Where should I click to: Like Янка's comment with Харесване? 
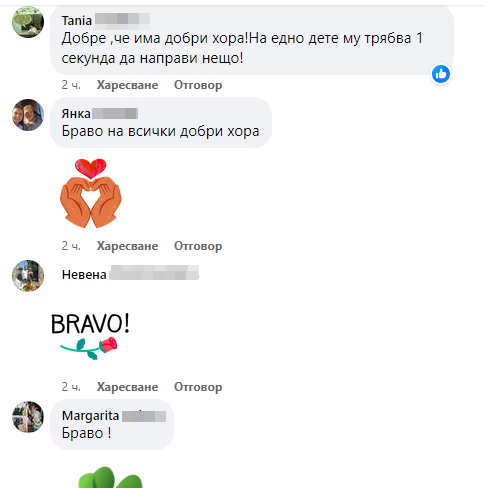[127, 246]
